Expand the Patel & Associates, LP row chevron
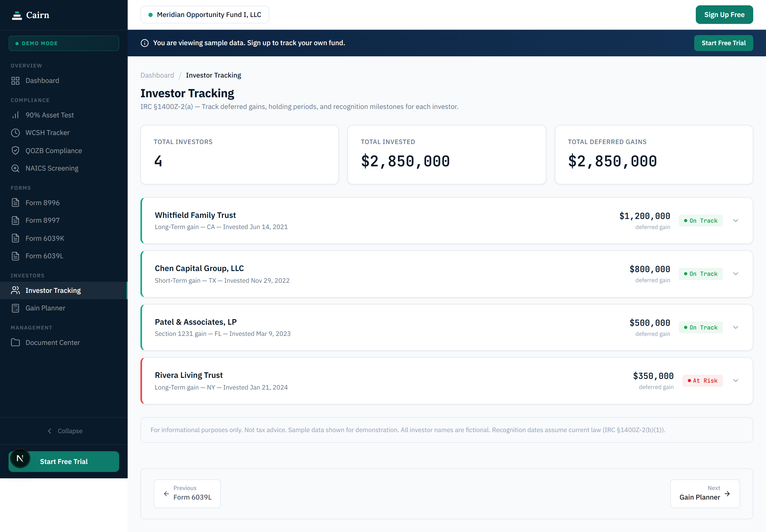This screenshot has width=766, height=532. click(736, 327)
